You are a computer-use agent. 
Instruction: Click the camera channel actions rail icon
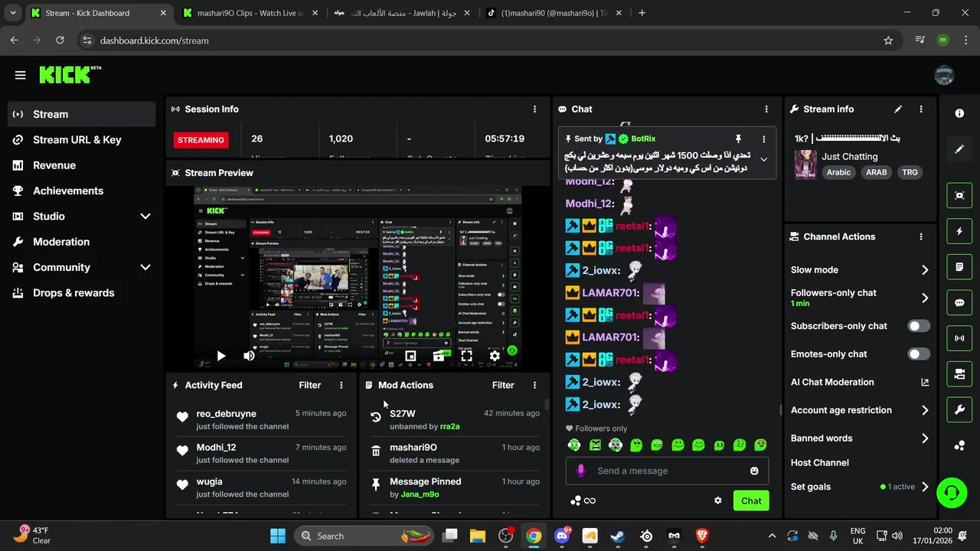point(959,374)
